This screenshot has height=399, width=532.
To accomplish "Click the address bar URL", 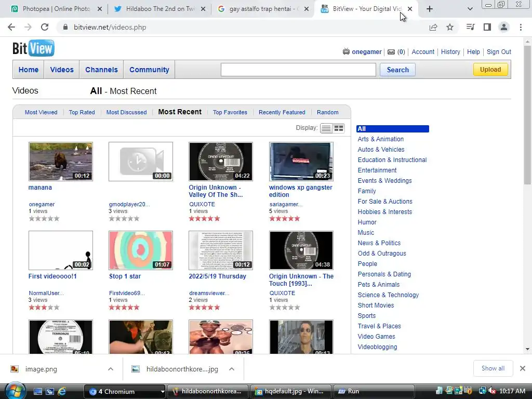I will 110,27.
